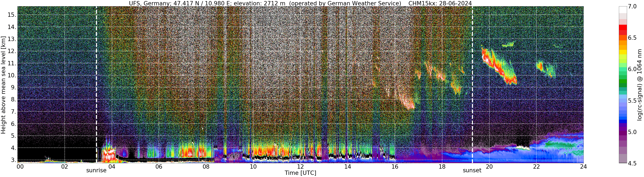Click the 02 tick label on the time axis
This screenshot has height=177, width=644.
click(65, 166)
